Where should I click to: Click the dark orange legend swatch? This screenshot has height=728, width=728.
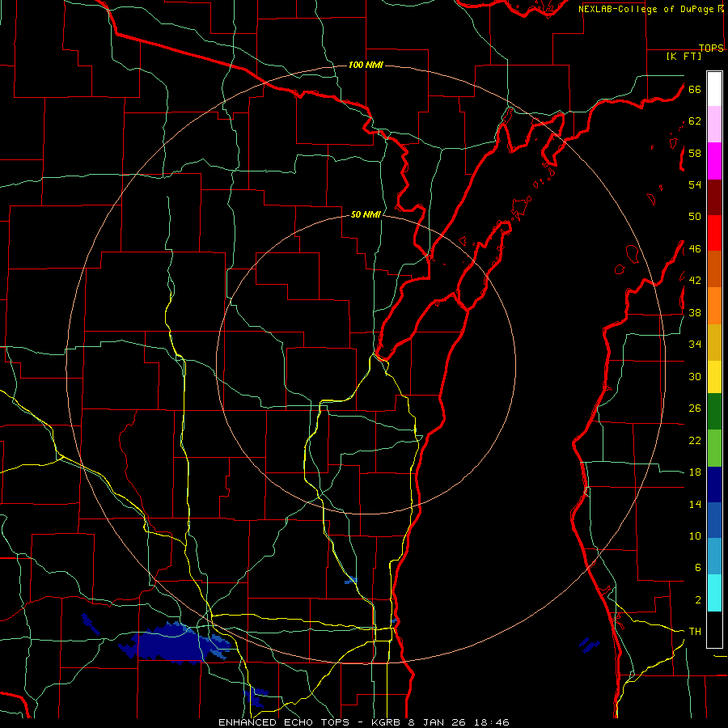[x=714, y=269]
